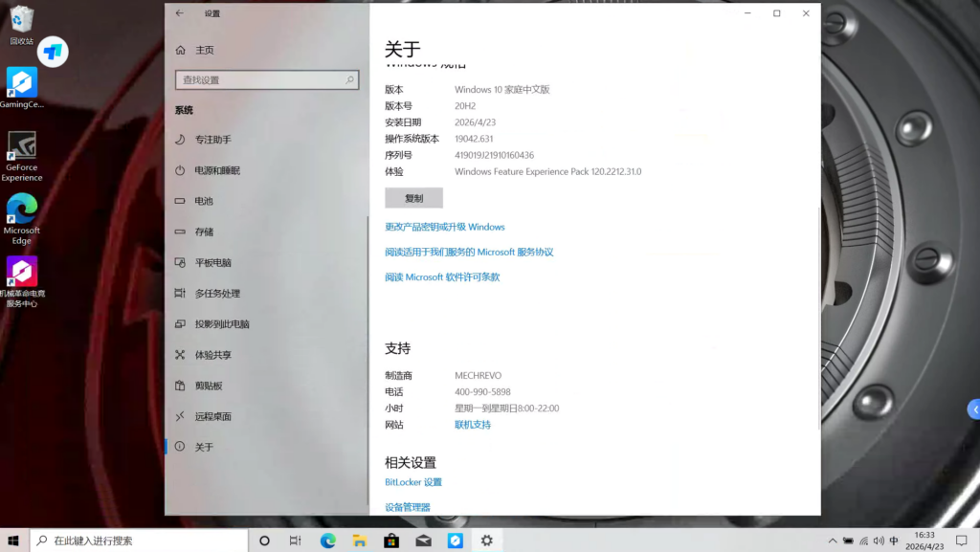The height and width of the screenshot is (552, 980).
Task: Open the taskbar clock 16:33
Action: click(x=924, y=541)
